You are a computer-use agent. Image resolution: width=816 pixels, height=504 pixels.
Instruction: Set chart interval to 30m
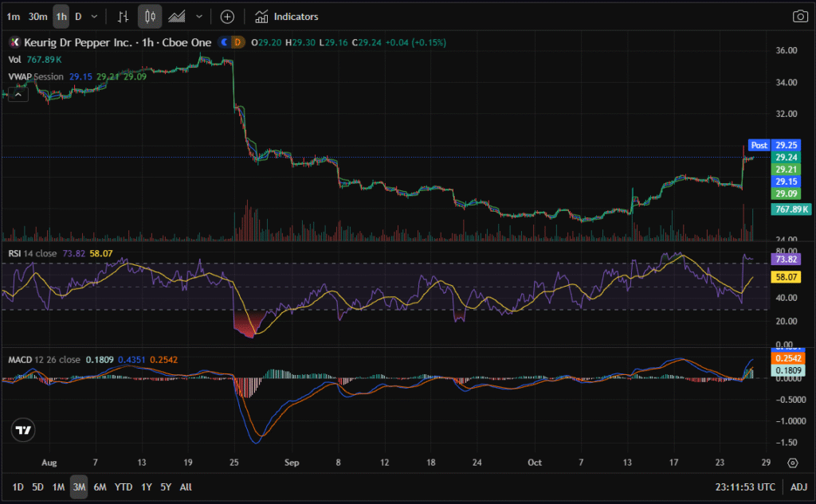point(37,16)
